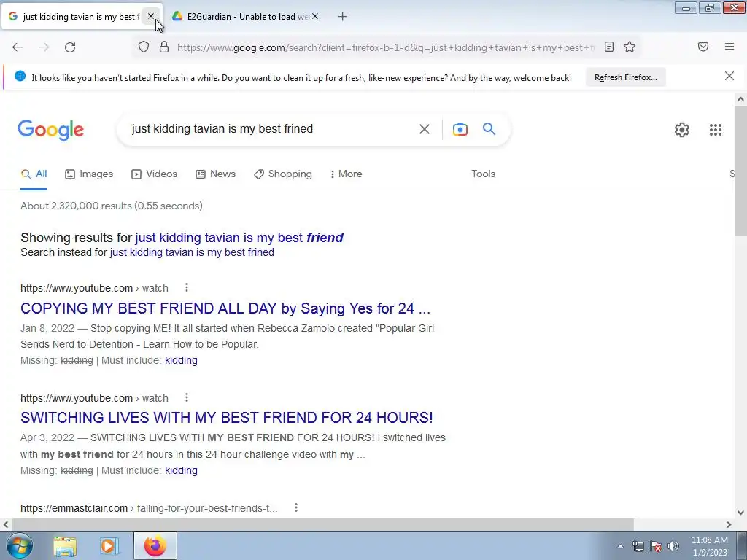
Task: Submit search with magnifier icon
Action: [x=489, y=128]
